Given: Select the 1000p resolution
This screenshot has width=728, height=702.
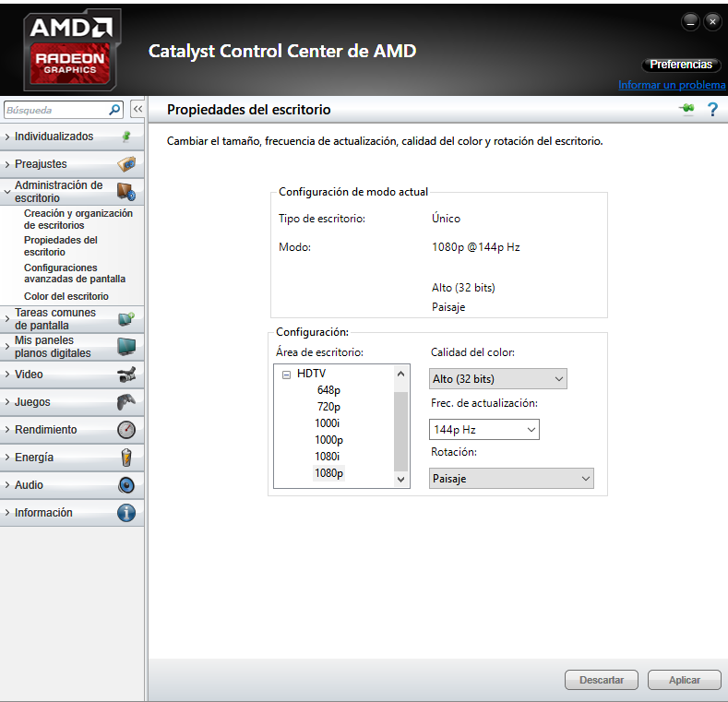Looking at the screenshot, I should [x=328, y=440].
